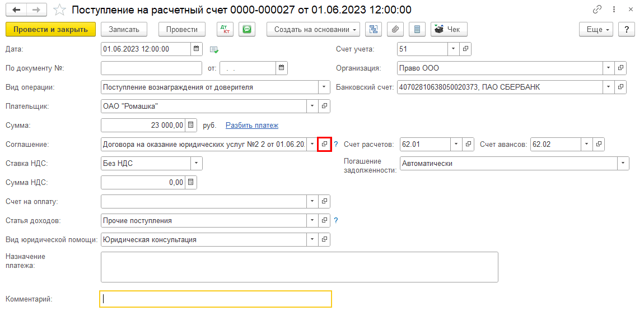The width and height of the screenshot is (644, 329).
Task: Open the Соглашение record via open button
Action: pyautogui.click(x=324, y=144)
